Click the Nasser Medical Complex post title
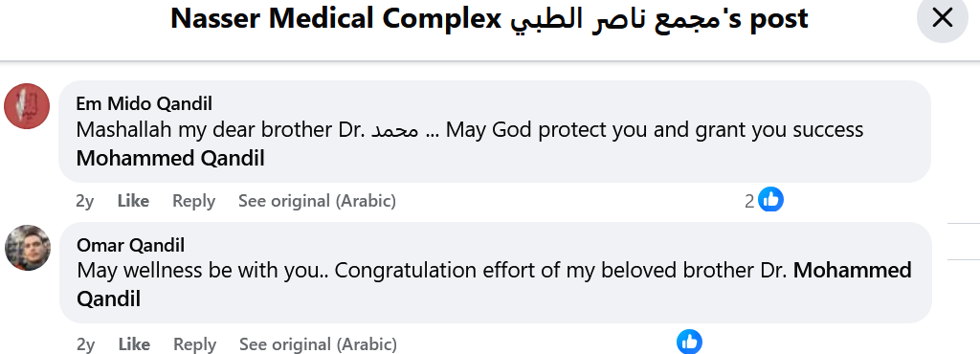 coord(489,19)
